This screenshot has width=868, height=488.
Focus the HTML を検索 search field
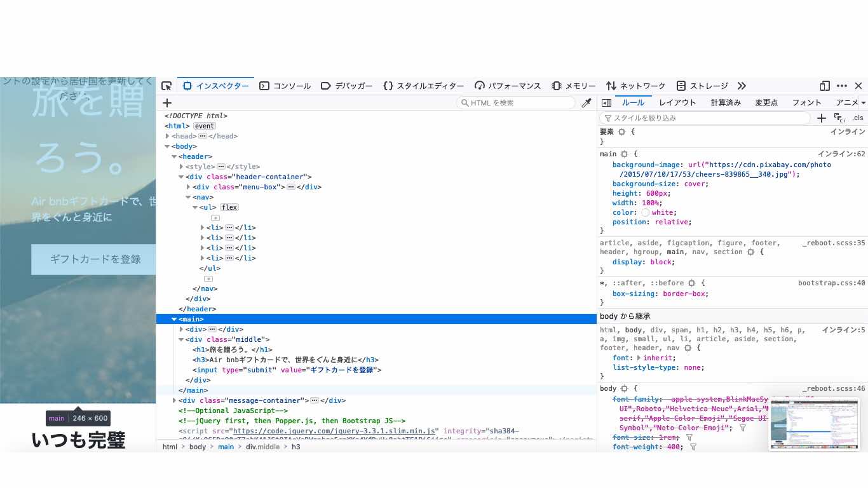point(516,103)
